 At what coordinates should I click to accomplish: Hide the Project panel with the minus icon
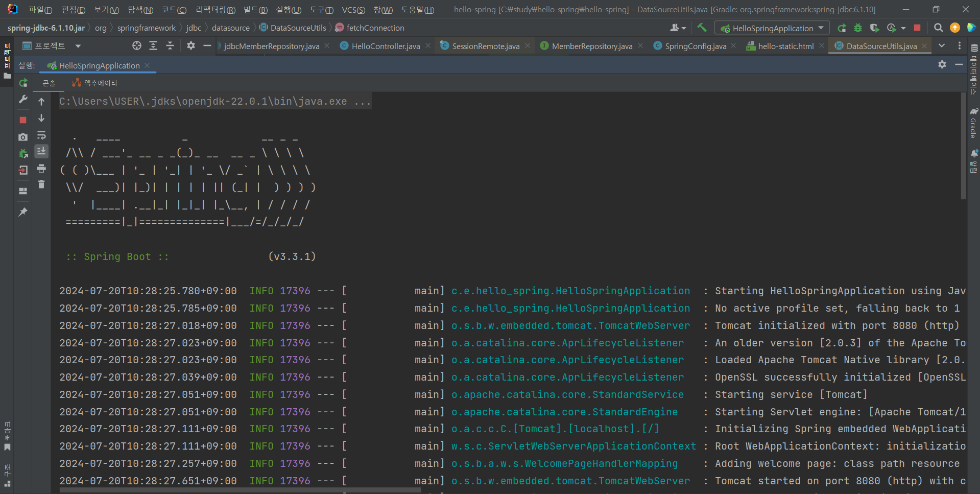pos(207,46)
